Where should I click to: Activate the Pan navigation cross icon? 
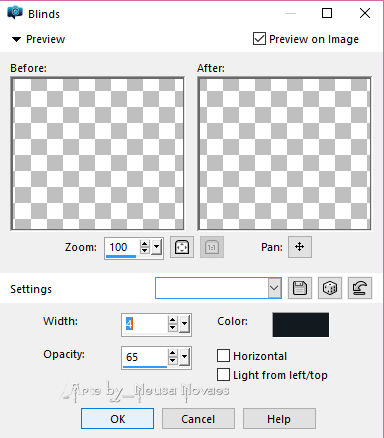[x=300, y=247]
